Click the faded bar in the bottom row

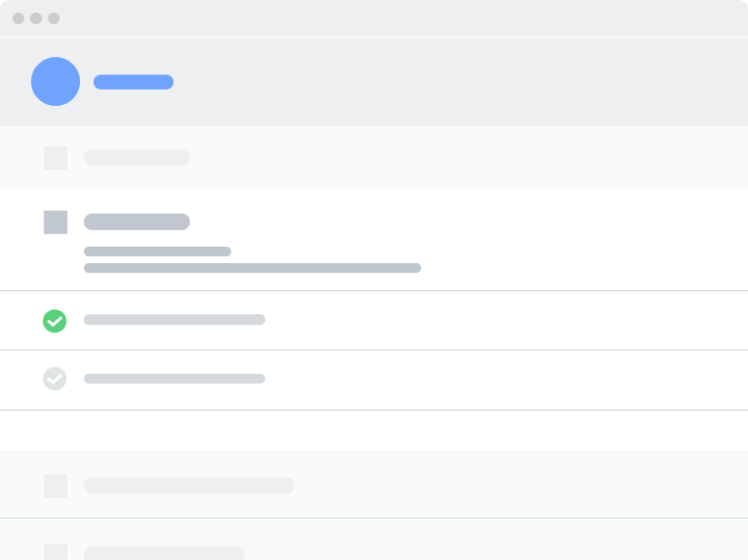[x=164, y=553]
